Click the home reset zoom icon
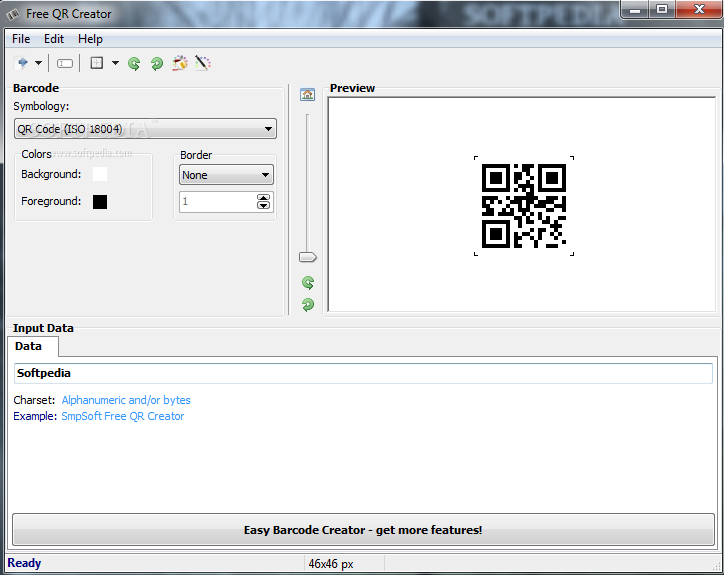The width and height of the screenshot is (724, 575). pyautogui.click(x=308, y=95)
